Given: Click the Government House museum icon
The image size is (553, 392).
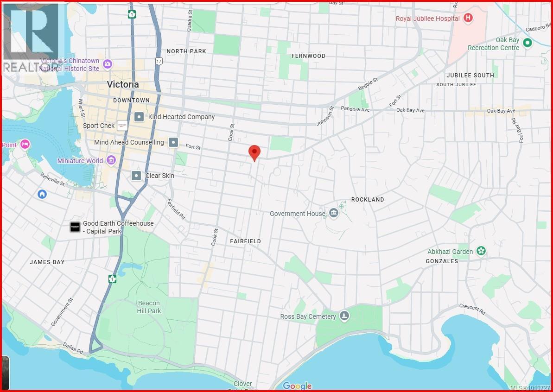Looking at the screenshot, I should 333,214.
